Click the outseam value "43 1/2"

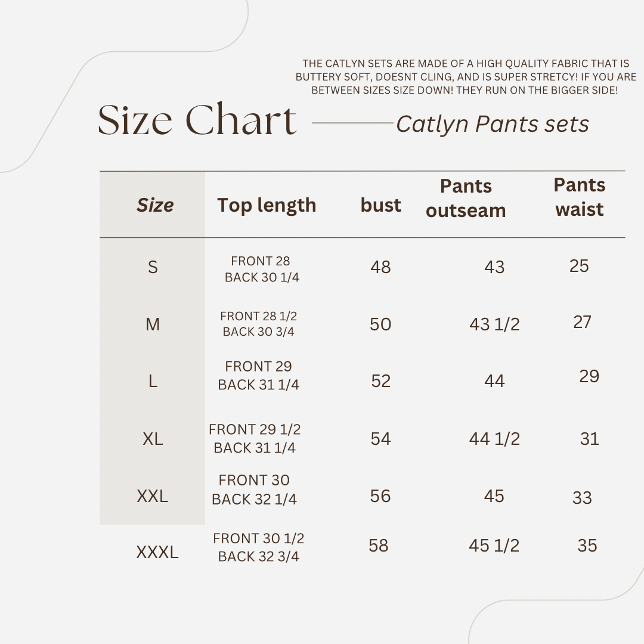point(494,324)
